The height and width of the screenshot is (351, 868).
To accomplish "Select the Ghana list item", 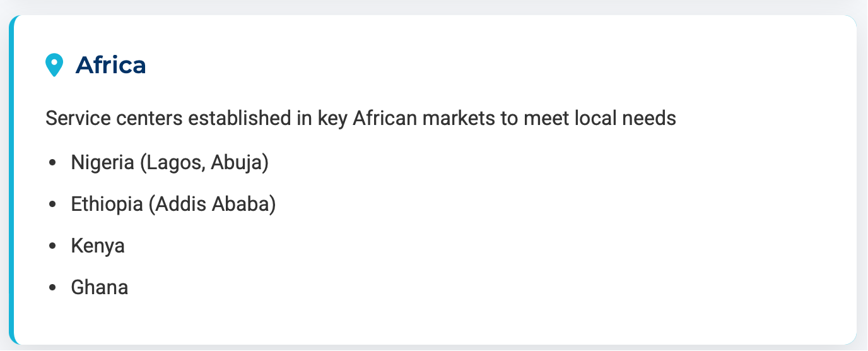I will point(100,287).
